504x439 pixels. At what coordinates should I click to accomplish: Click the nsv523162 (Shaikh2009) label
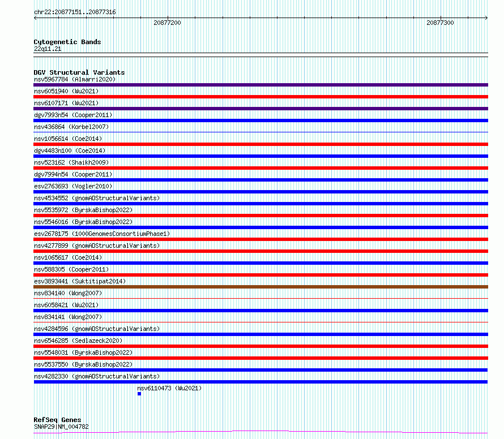(71, 162)
